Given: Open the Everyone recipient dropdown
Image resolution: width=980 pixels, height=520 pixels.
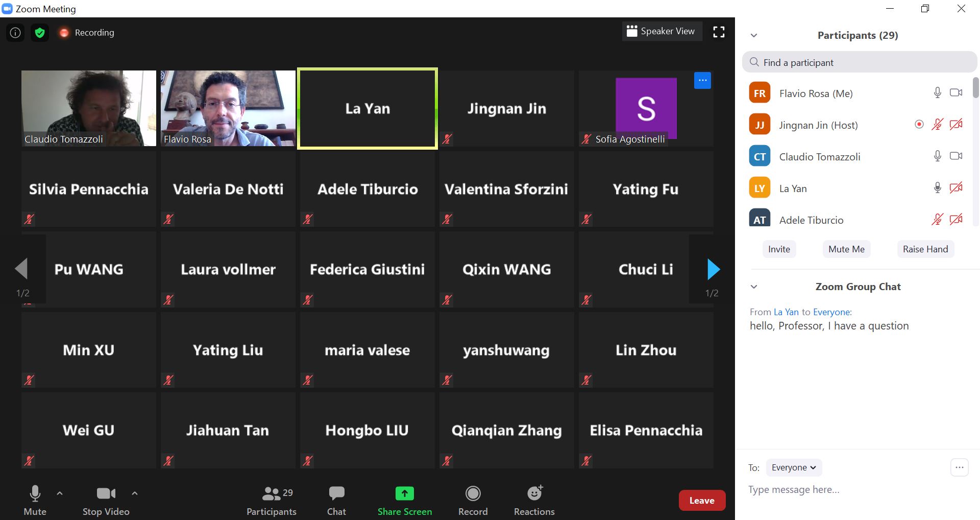Looking at the screenshot, I should (793, 467).
